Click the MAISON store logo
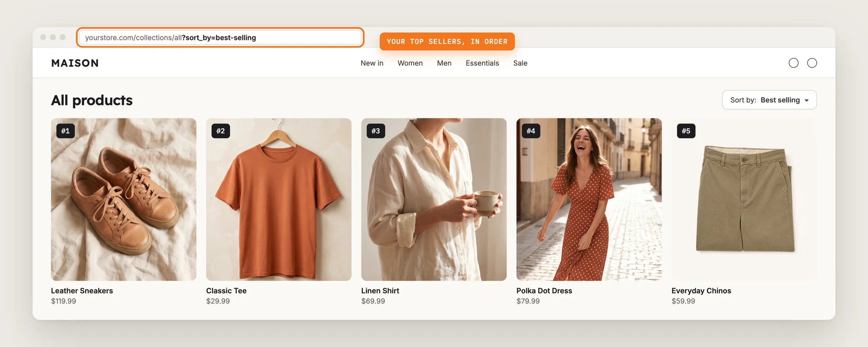The height and width of the screenshot is (347, 868). (75, 63)
